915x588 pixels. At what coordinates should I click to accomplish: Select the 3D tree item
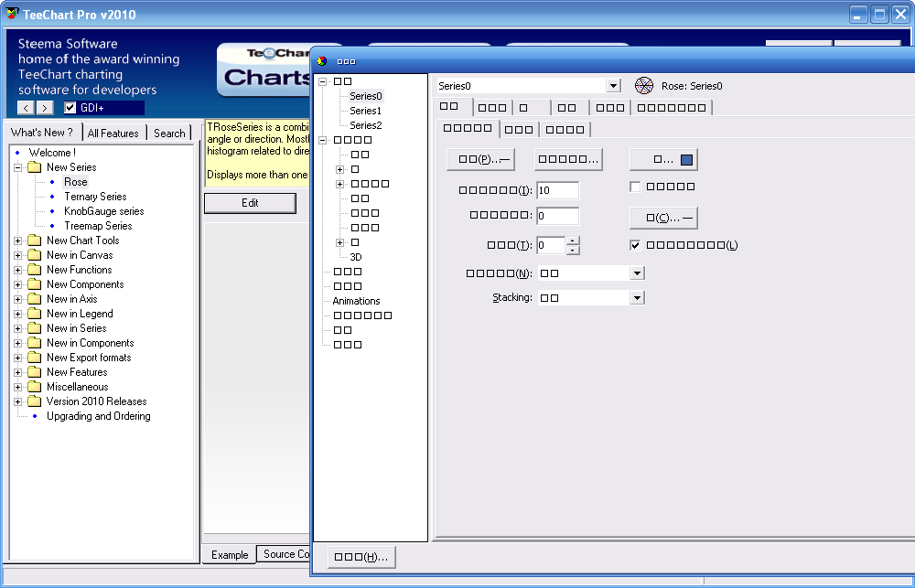coord(356,257)
